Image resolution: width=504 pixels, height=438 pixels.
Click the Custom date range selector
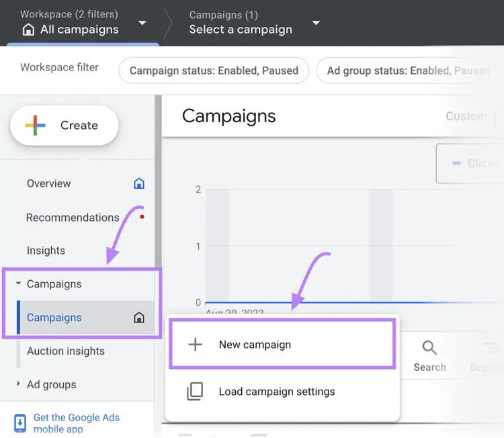point(466,116)
